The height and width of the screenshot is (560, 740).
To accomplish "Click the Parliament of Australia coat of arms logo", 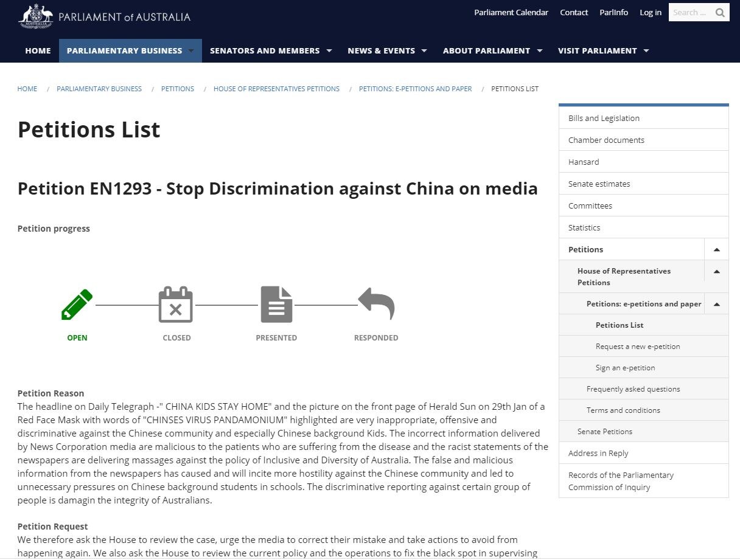I will tap(35, 16).
